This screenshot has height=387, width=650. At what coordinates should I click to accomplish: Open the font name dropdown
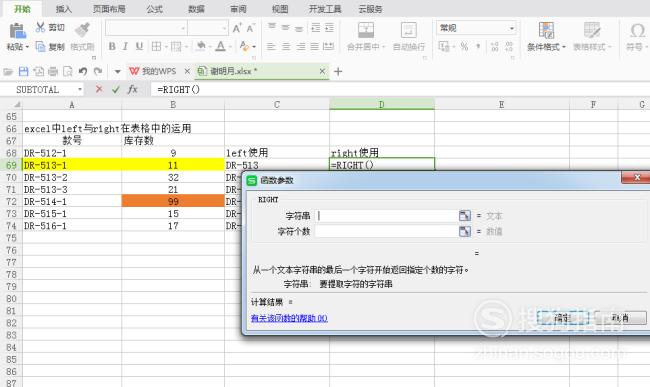pyautogui.click(x=183, y=29)
